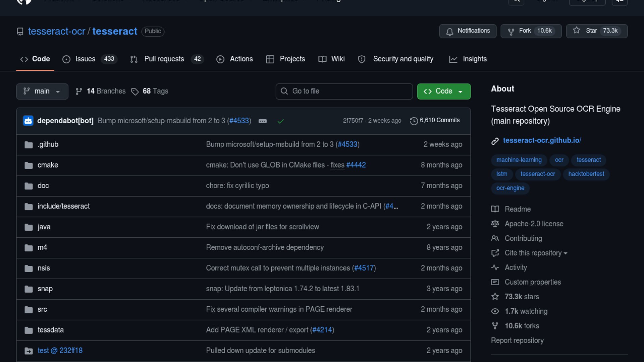
Task: Click the Fork repository icon
Action: (511, 31)
